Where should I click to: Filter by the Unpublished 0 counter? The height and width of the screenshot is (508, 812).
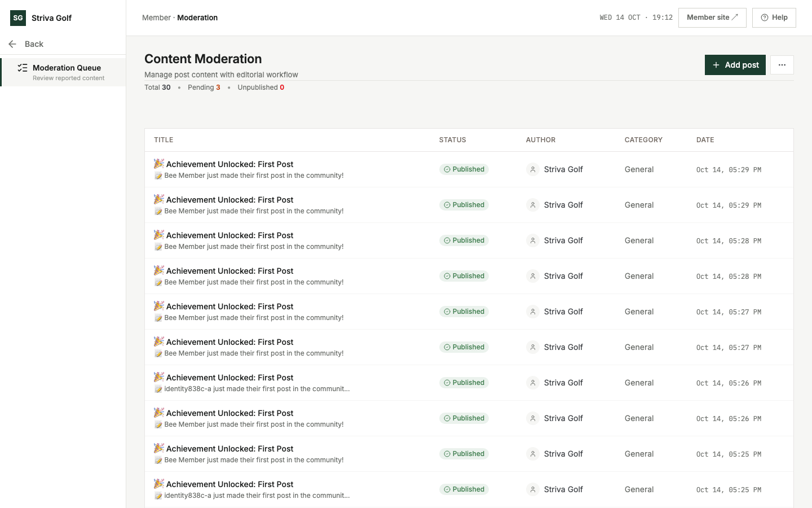261,87
